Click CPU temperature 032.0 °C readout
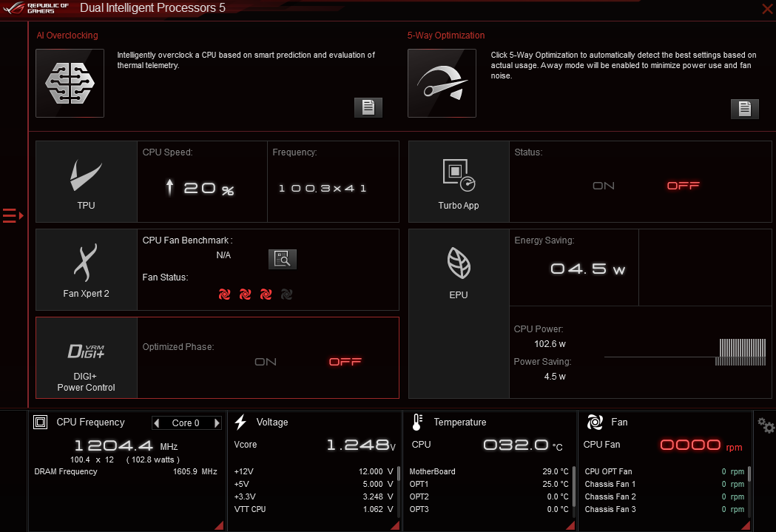776x532 pixels. point(522,445)
